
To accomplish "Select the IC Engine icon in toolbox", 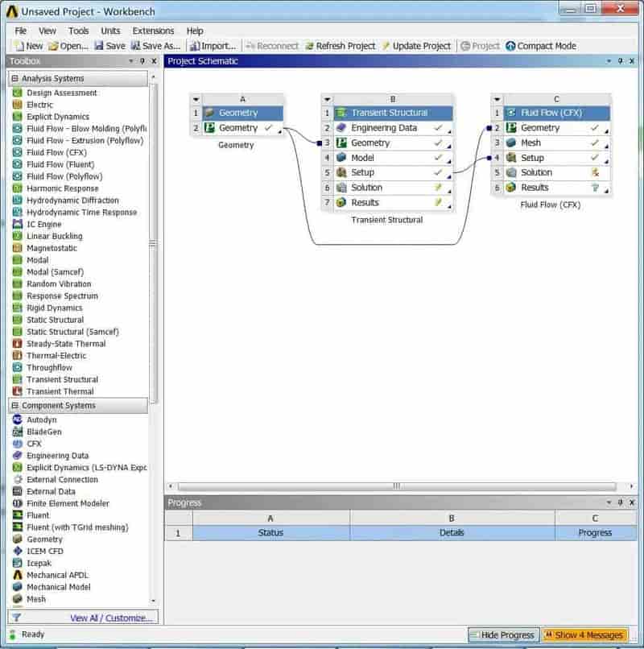I will (17, 224).
